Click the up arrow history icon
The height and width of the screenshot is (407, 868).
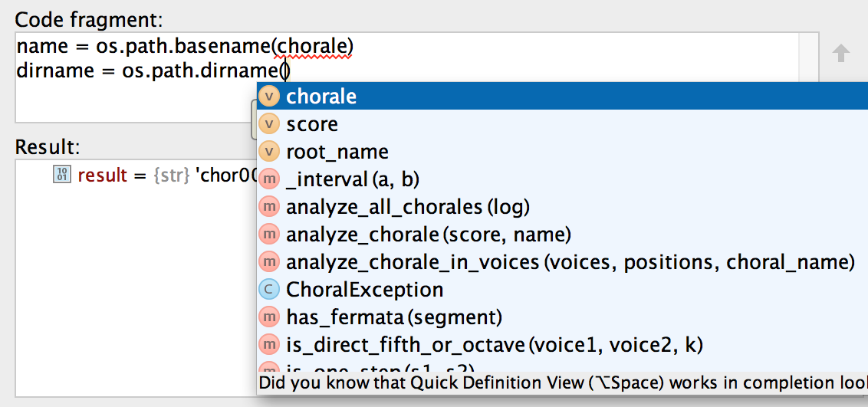pos(841,54)
